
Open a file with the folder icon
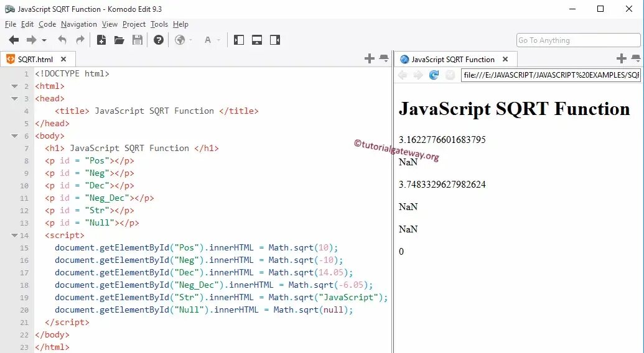(119, 40)
